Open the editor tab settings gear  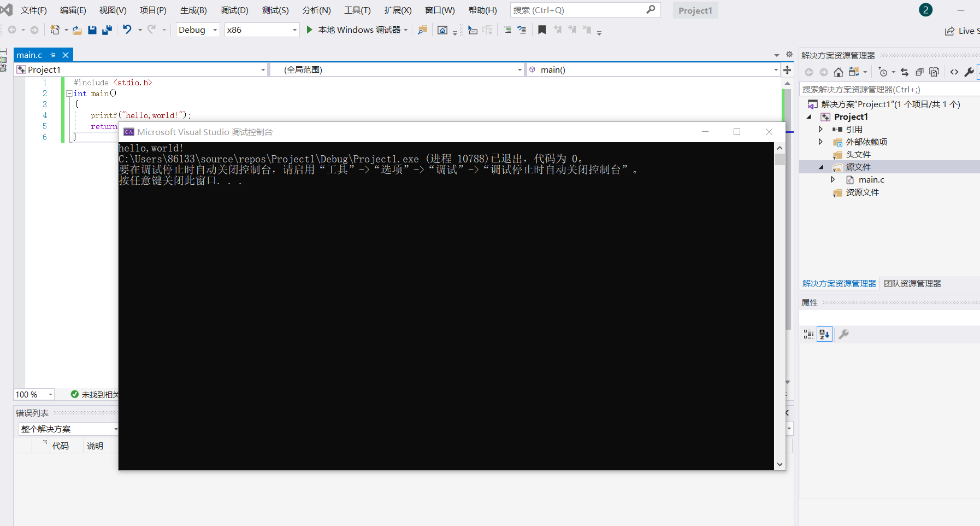pos(789,54)
